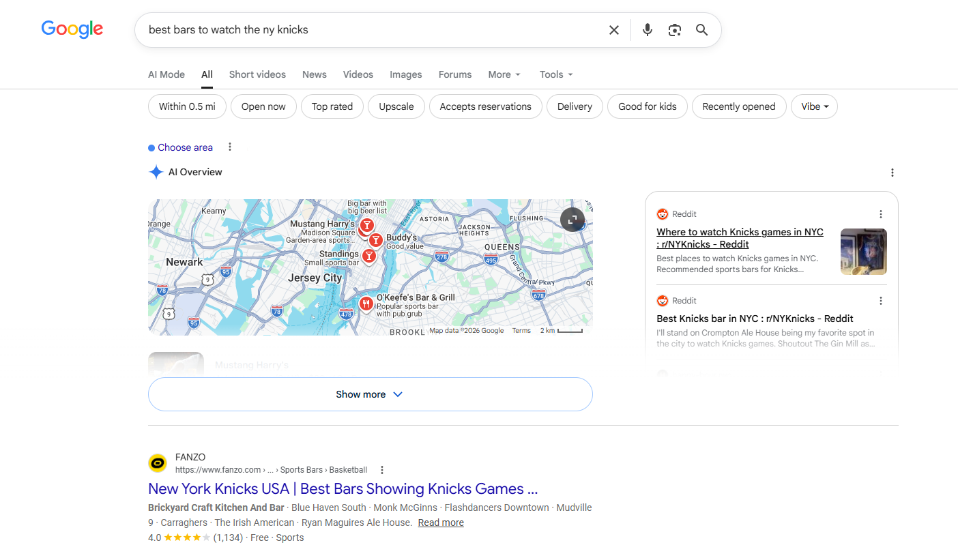Viewport: 958px width, 560px height.
Task: Open the first Reddit result's thumbnail image
Action: [864, 252]
